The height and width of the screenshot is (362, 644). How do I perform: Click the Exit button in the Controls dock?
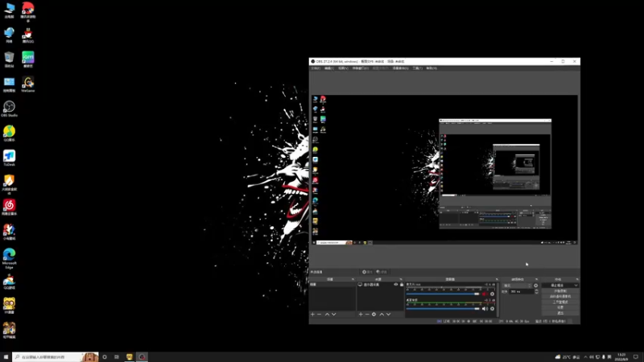click(x=560, y=313)
